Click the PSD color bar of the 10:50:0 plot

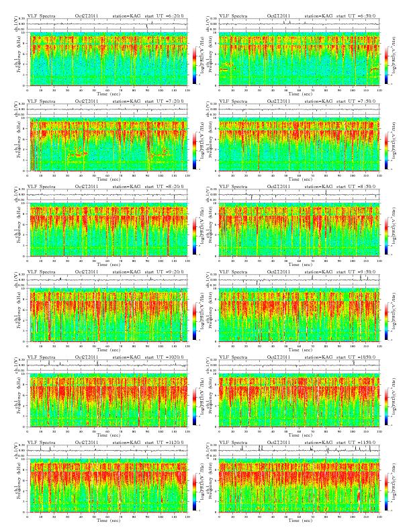click(387, 406)
